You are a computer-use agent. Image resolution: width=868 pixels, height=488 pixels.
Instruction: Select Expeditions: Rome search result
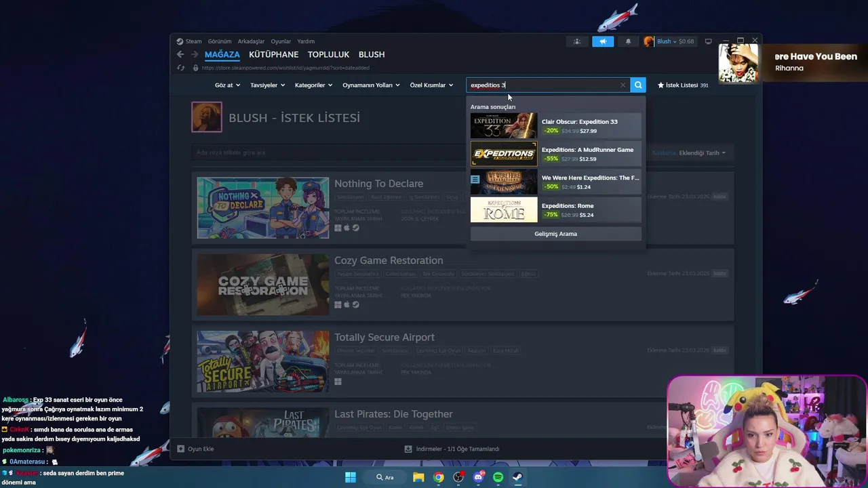[x=555, y=210]
